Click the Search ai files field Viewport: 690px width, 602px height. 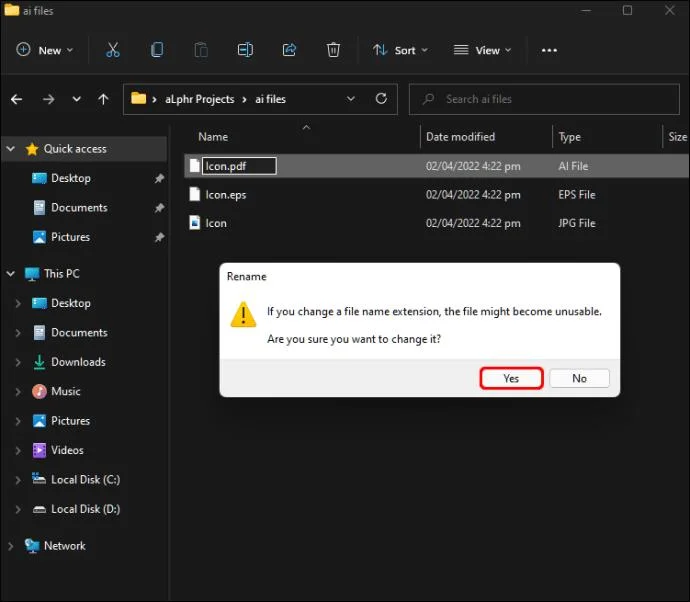[x=544, y=99]
